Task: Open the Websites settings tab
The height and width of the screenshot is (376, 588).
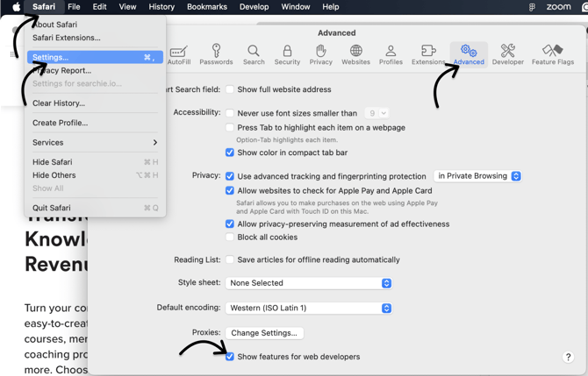Action: (x=355, y=54)
